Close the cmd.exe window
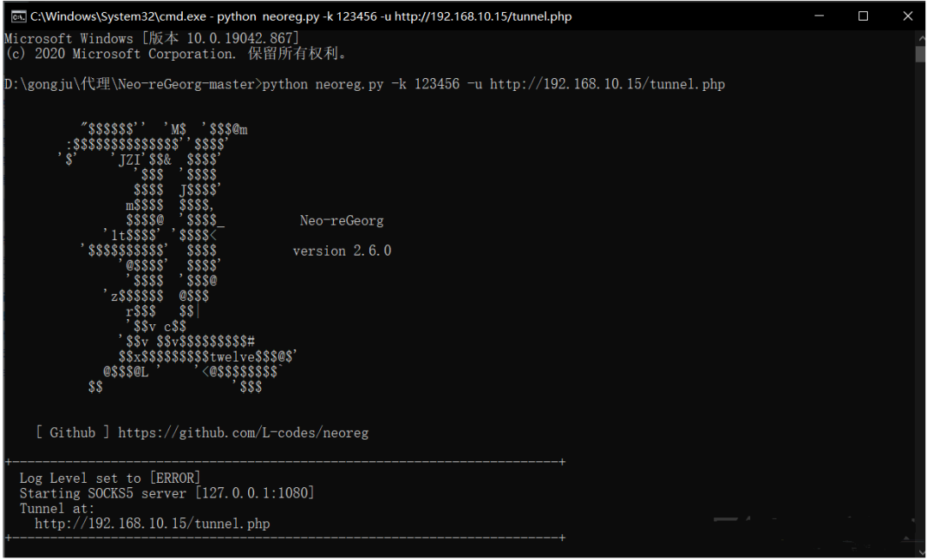Viewport: 927px width, 560px height. (907, 16)
